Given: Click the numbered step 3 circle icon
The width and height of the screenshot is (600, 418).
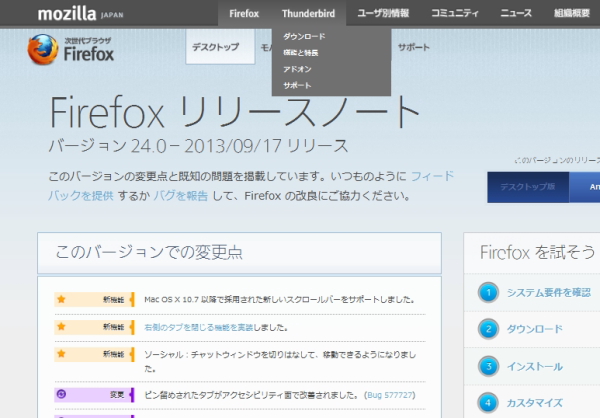Looking at the screenshot, I should click(488, 366).
